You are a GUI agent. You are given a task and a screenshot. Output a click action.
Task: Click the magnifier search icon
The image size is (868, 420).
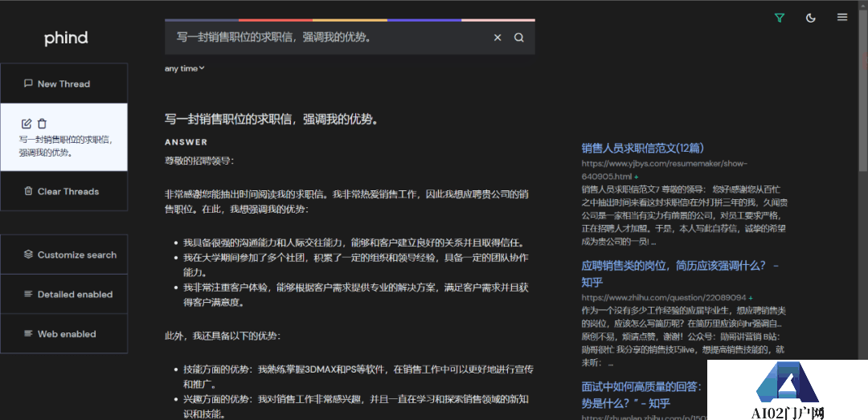tap(518, 38)
